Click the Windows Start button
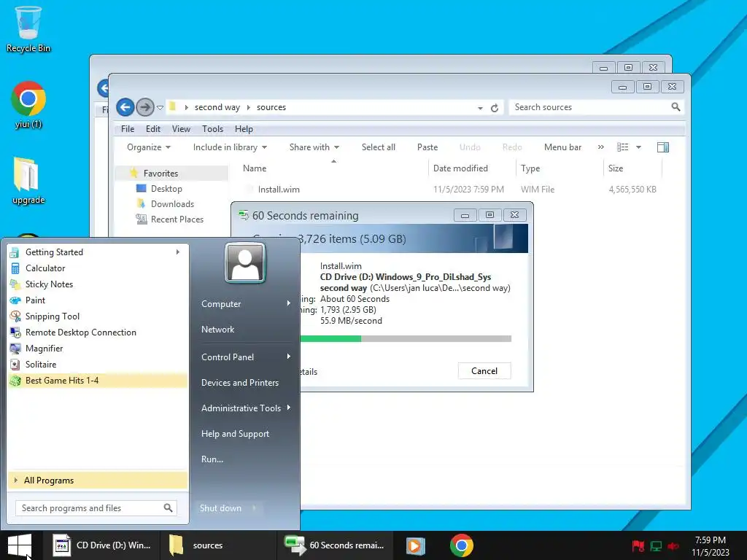Image resolution: width=747 pixels, height=560 pixels. click(20, 545)
